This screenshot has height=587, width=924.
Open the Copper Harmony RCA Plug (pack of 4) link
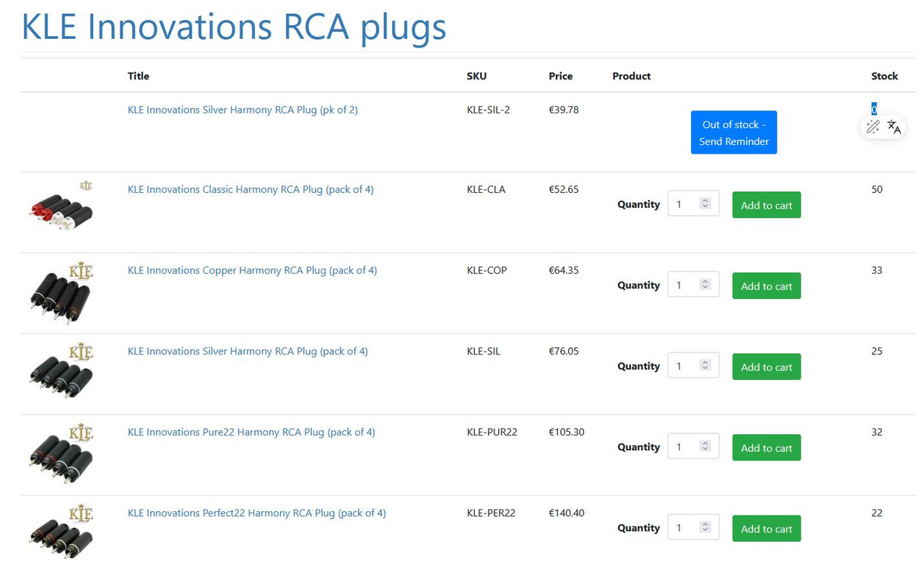coord(252,270)
